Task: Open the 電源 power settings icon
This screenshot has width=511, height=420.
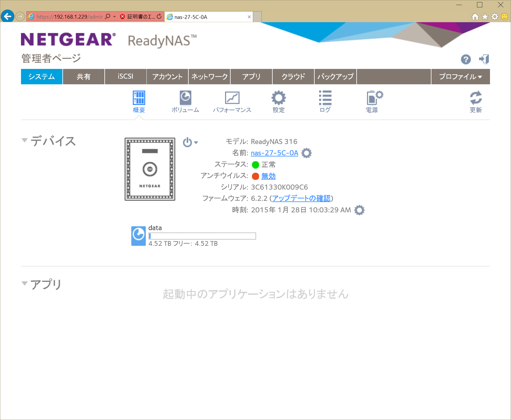Action: tap(373, 98)
